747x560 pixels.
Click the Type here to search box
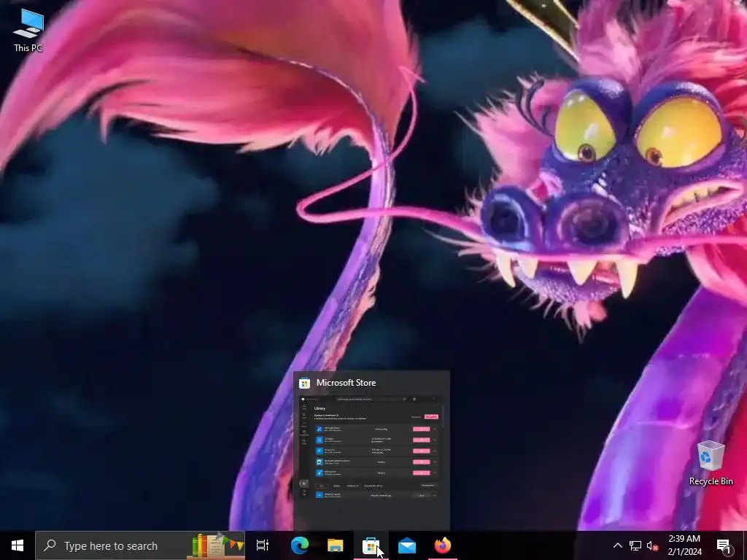click(x=140, y=545)
